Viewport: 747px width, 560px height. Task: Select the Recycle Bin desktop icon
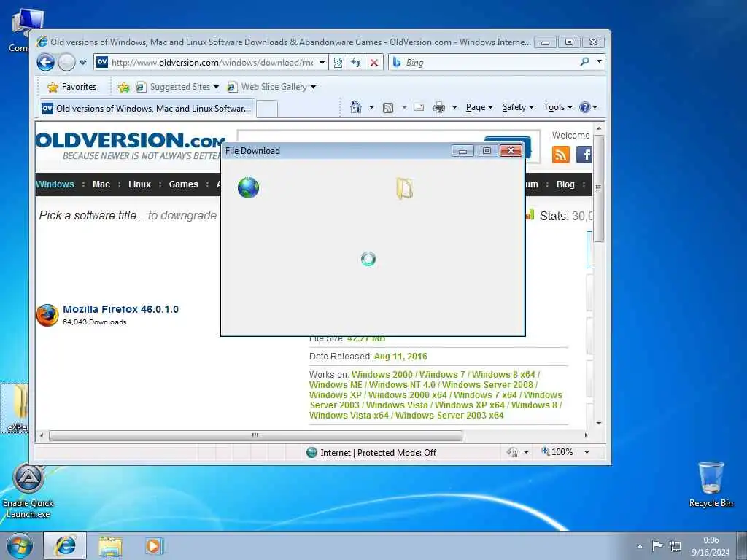pos(711,485)
